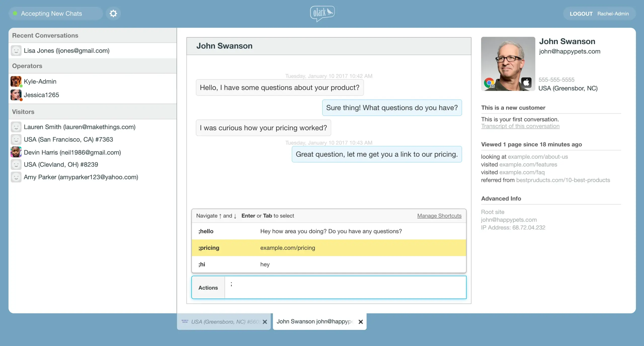Click the Chrome browser badge icon

pyautogui.click(x=489, y=83)
